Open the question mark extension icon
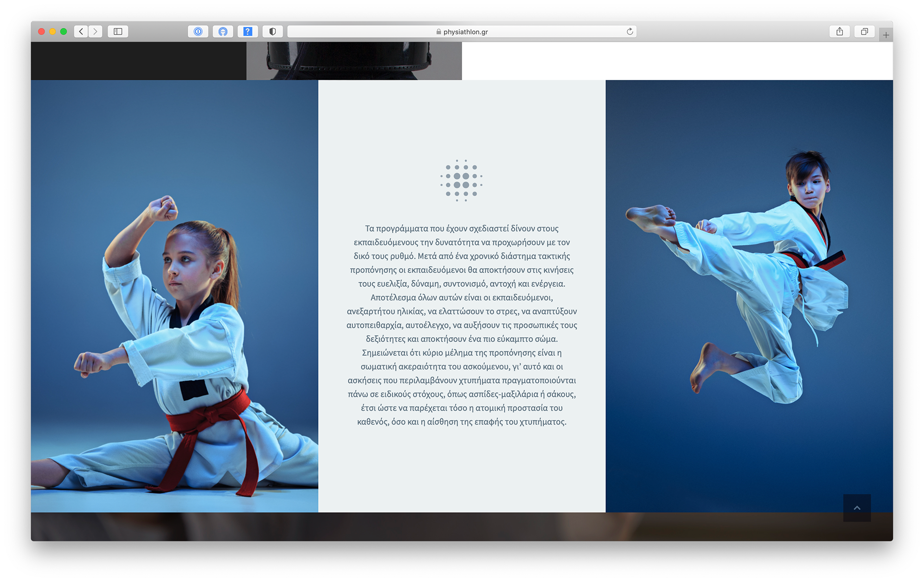Image resolution: width=924 pixels, height=582 pixels. point(247,31)
